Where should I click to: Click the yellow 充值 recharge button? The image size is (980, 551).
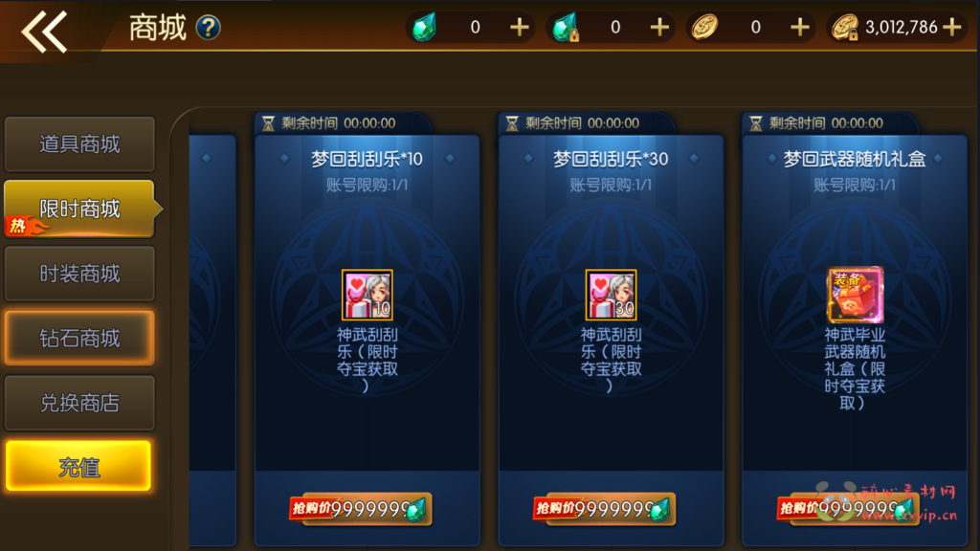click(78, 466)
